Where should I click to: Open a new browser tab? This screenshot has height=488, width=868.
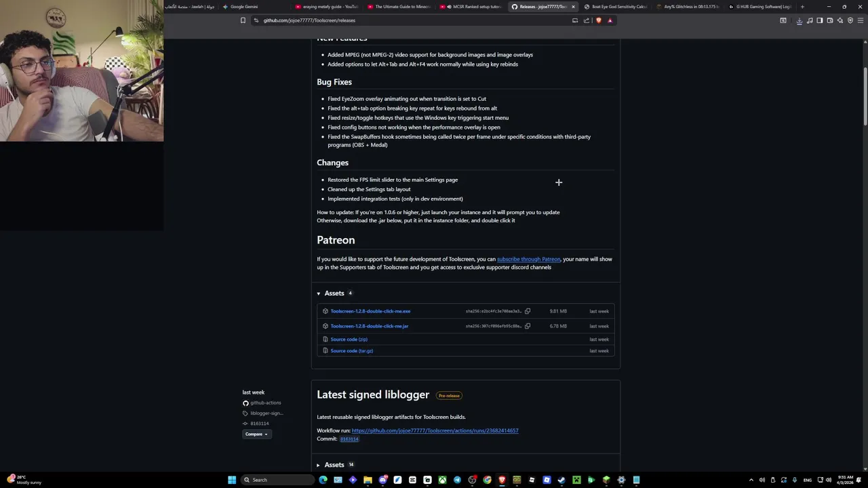pyautogui.click(x=802, y=7)
